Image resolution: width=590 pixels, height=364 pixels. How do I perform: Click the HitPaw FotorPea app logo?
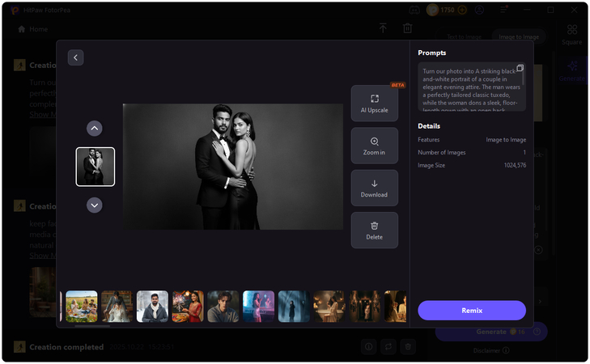coord(15,11)
